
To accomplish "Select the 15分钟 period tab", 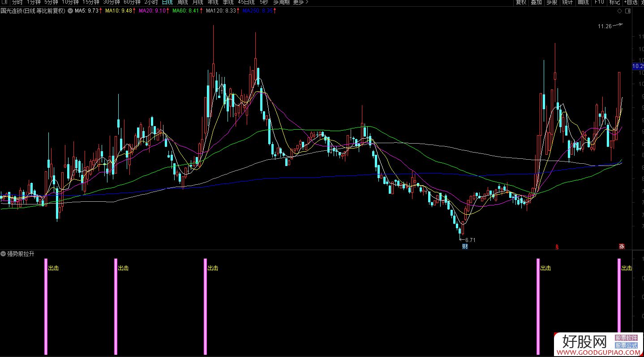I will coord(90,2).
